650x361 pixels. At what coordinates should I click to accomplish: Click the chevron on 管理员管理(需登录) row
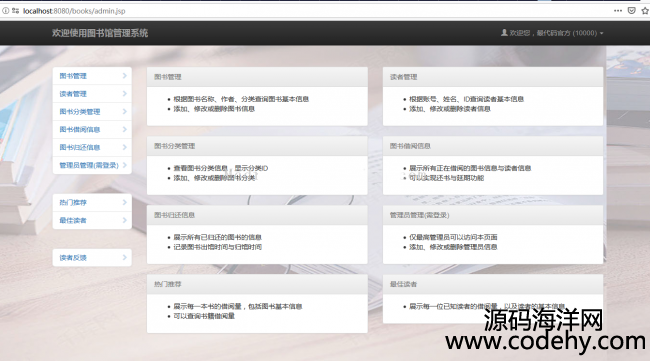[124, 165]
